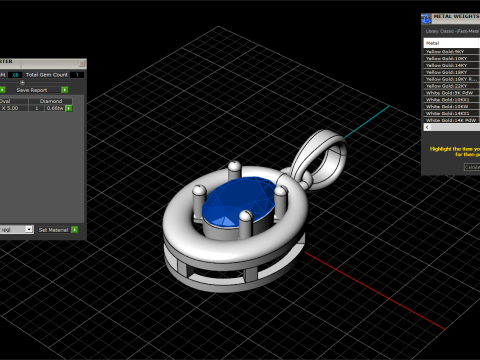Click the green arrow beside 0.66tw
The image size is (480, 360).
coord(69,108)
